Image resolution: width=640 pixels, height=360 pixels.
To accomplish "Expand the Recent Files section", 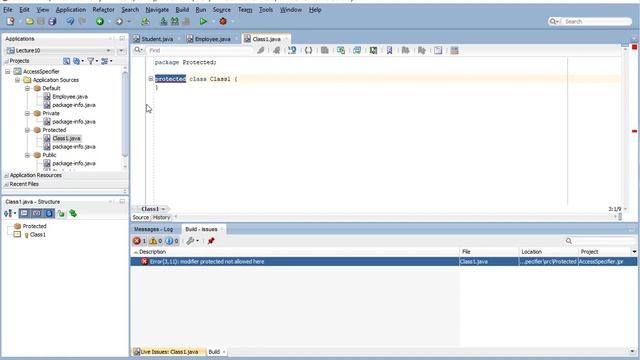I will pyautogui.click(x=6, y=184).
